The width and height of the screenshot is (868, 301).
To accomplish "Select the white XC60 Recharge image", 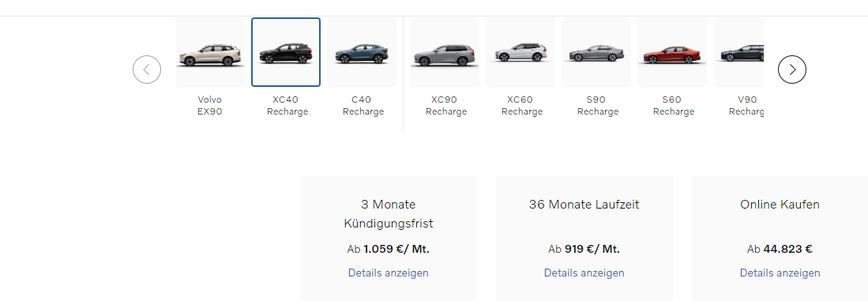I will pyautogui.click(x=520, y=53).
